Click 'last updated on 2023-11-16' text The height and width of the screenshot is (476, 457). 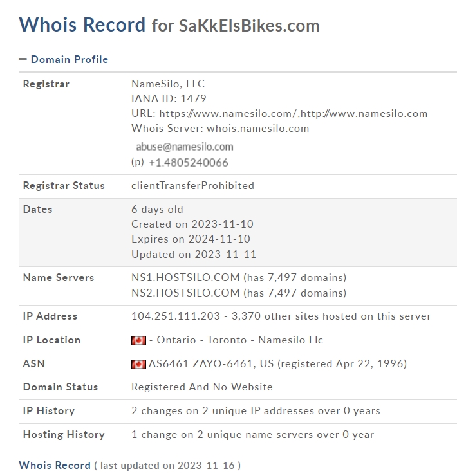coord(167,466)
